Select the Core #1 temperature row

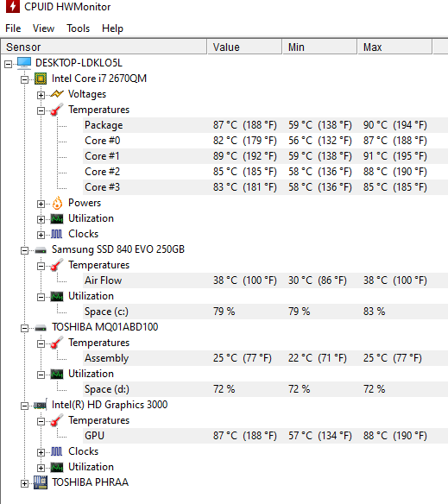pos(265,156)
